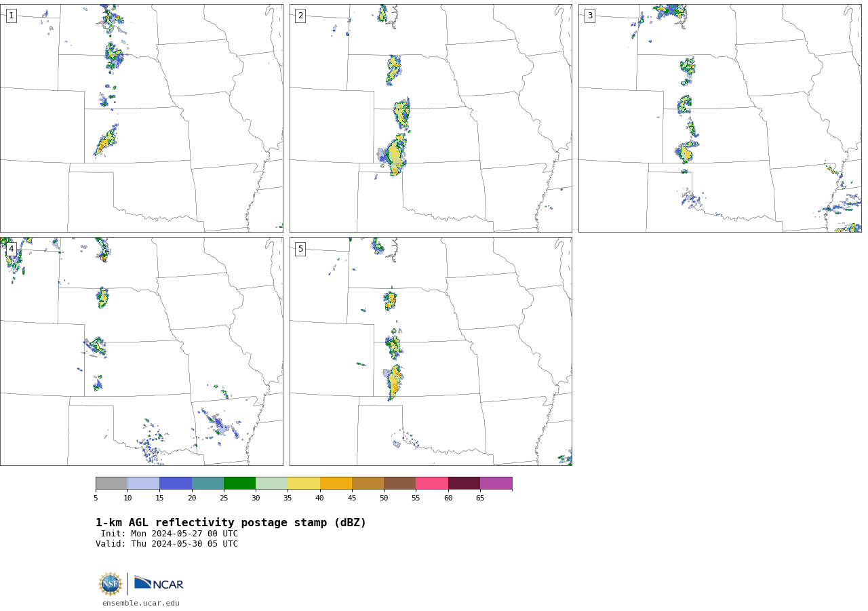868x611 pixels.
Task: Open ensemble member 5 reflectivity map
Action: [x=431, y=351]
